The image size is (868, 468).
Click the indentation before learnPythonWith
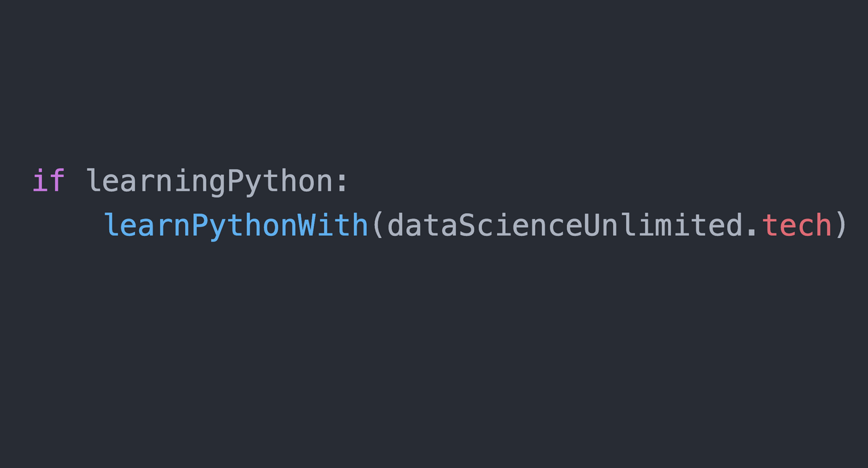[x=67, y=225]
